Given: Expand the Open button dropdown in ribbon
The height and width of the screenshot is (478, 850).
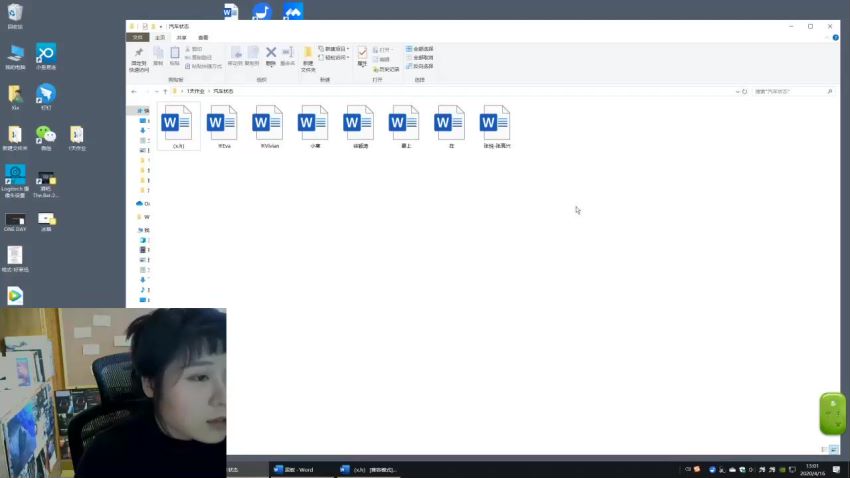Looking at the screenshot, I should [382, 49].
